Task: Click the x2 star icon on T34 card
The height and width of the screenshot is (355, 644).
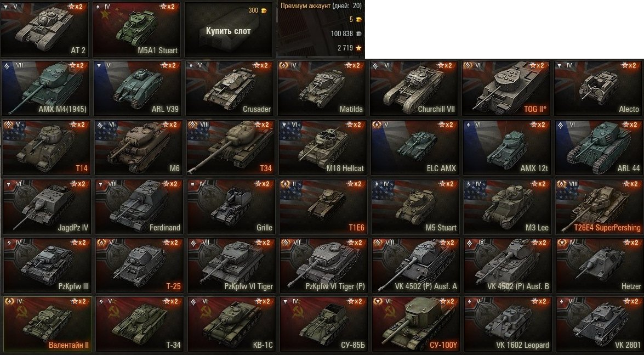Action: (x=261, y=124)
